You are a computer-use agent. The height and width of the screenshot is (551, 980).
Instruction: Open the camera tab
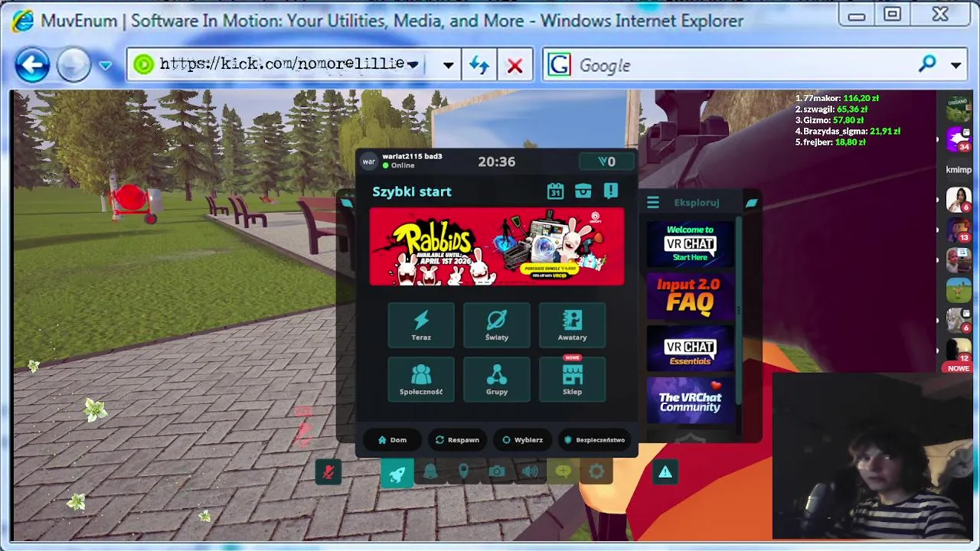pyautogui.click(x=497, y=472)
